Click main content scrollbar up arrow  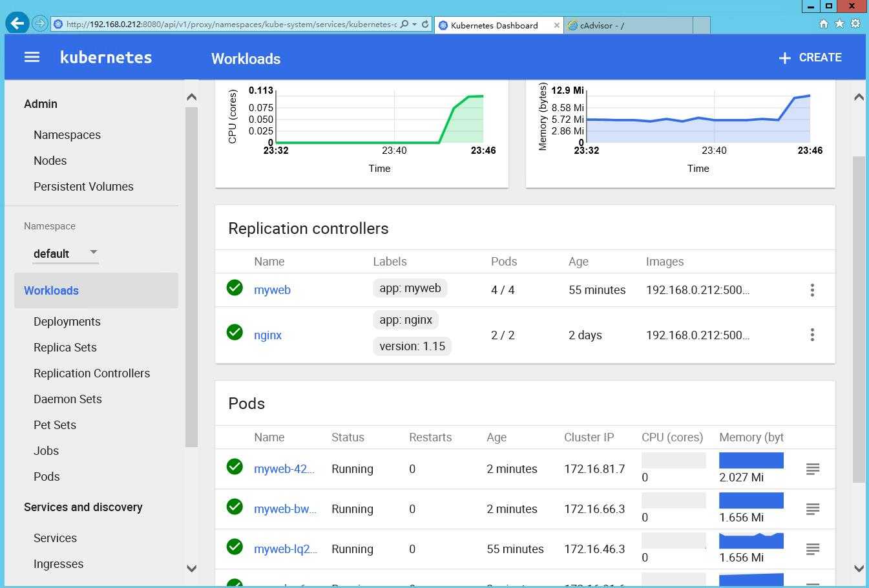click(859, 97)
